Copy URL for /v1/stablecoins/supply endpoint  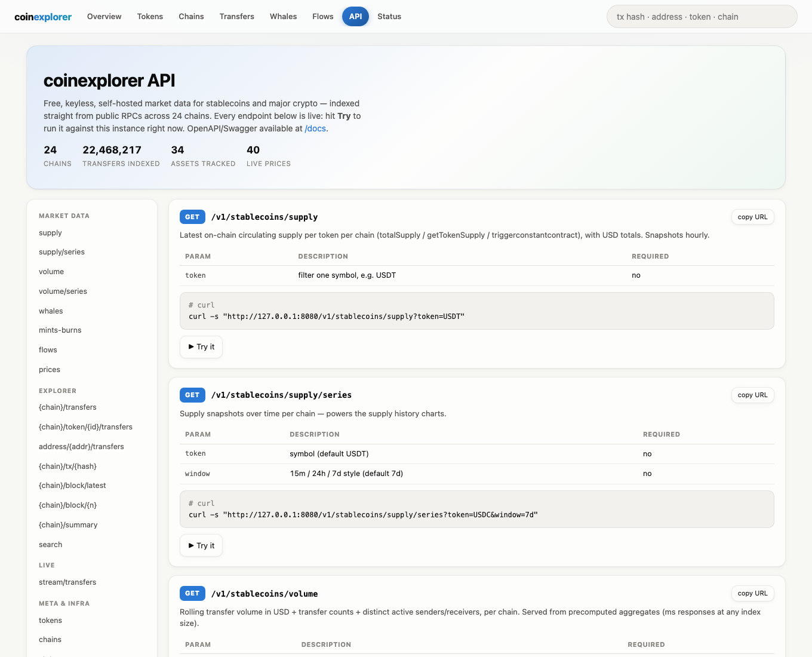pyautogui.click(x=752, y=217)
